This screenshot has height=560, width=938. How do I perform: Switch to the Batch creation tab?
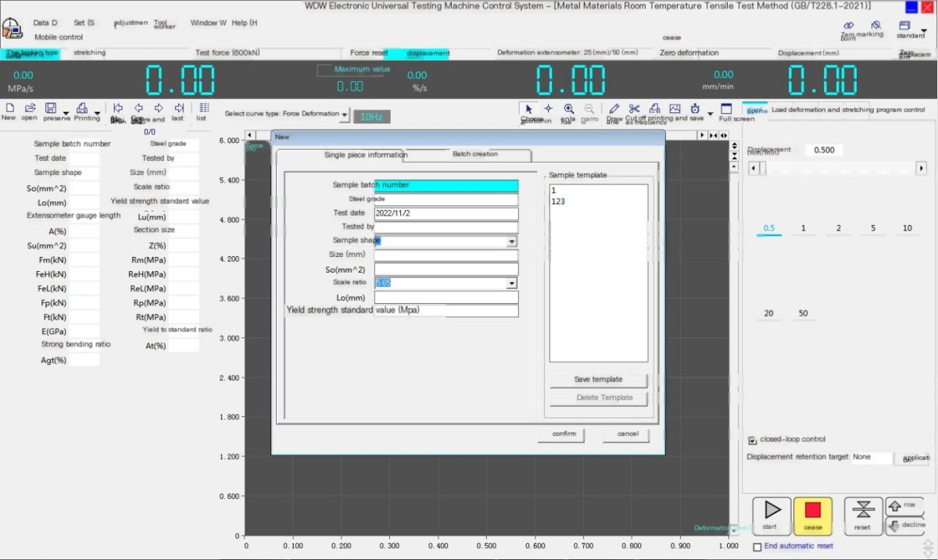(x=475, y=155)
